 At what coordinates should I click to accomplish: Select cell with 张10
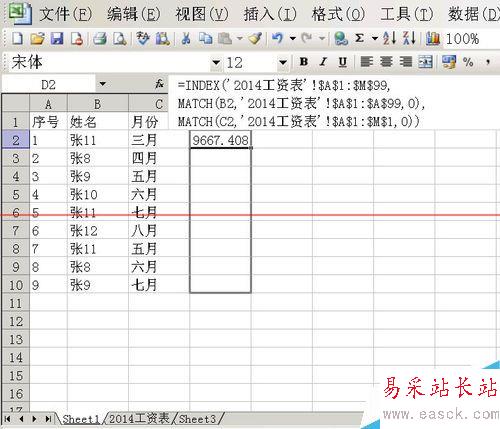[x=98, y=194]
